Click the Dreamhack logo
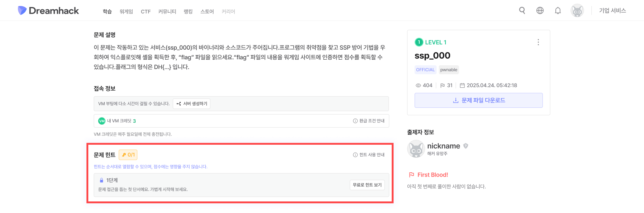 pos(48,11)
